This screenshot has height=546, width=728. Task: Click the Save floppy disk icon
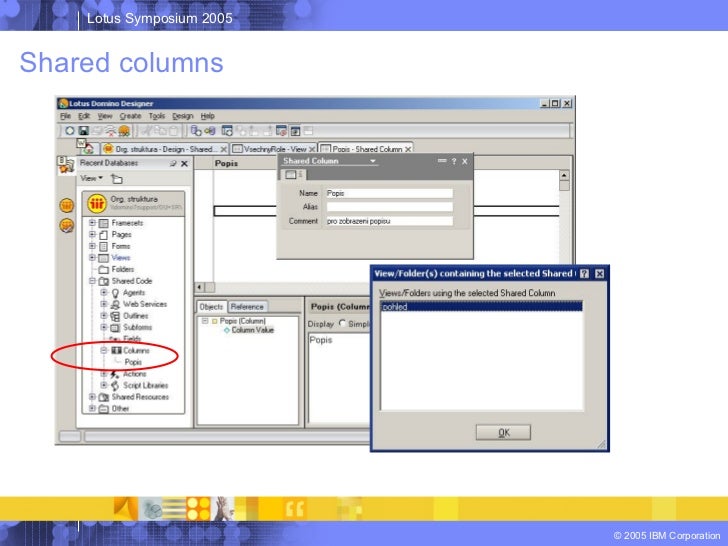[83, 131]
